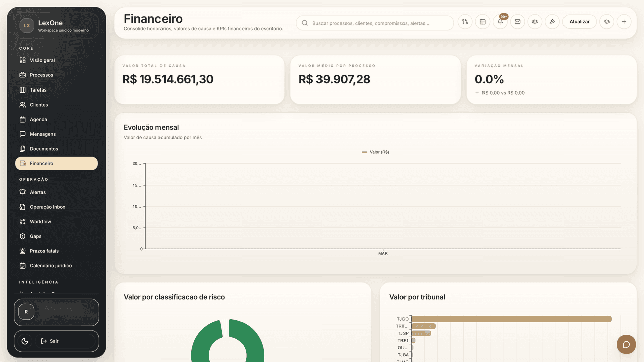Viewport: 644px width, 362px height.
Task: Click the workflow branch icon in header
Action: [x=465, y=22]
